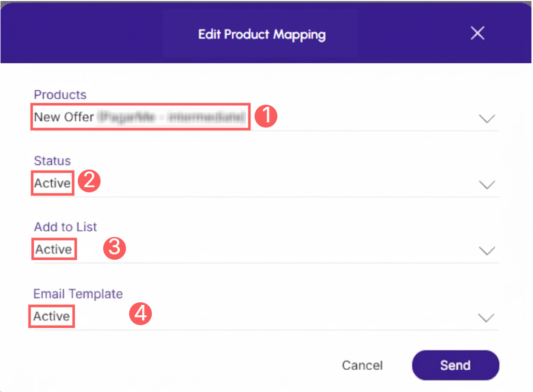Screen dimensions: 533x392
Task: Click the Active value under Email Template
Action: click(51, 316)
